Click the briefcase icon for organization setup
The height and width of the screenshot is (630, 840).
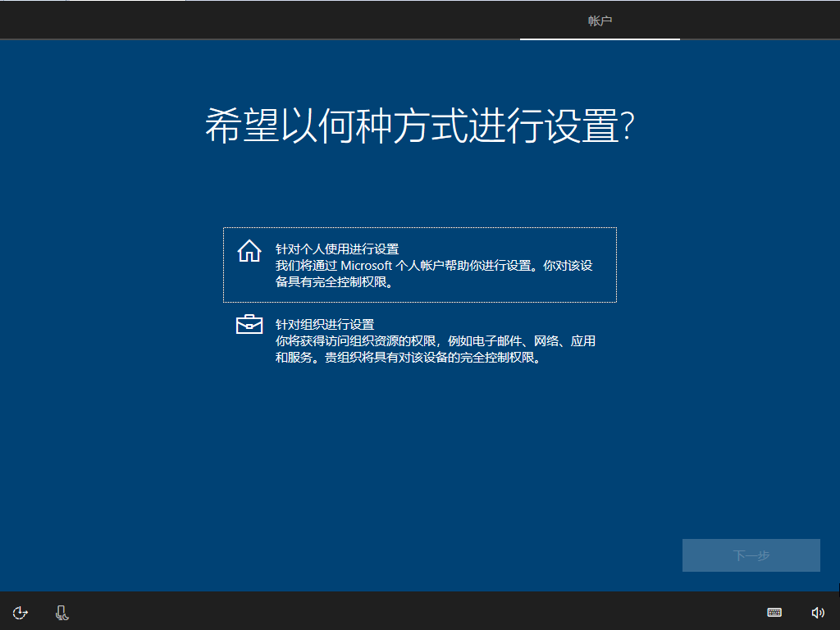pos(249,324)
